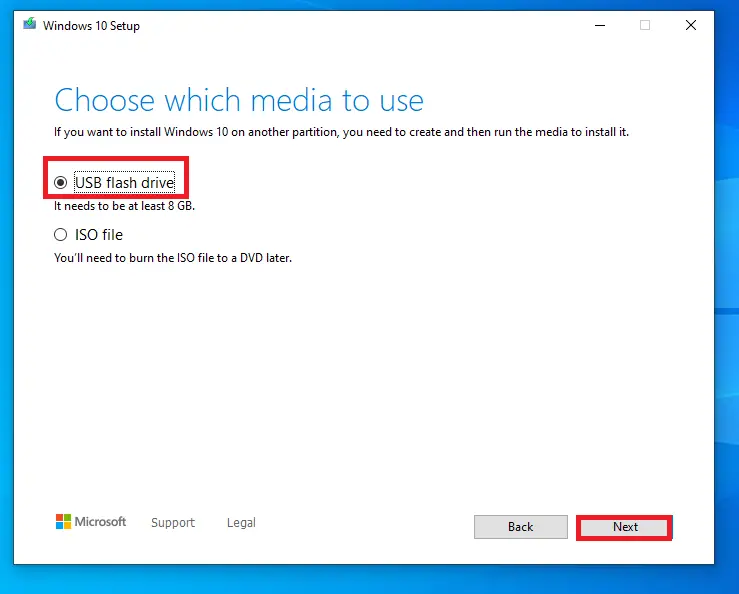
Task: Click the 'Windows 10 Setup' window title text
Action: click(91, 26)
